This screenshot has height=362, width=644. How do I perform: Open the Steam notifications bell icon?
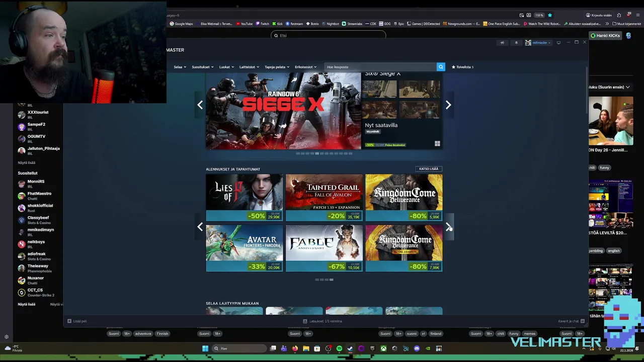point(516,43)
